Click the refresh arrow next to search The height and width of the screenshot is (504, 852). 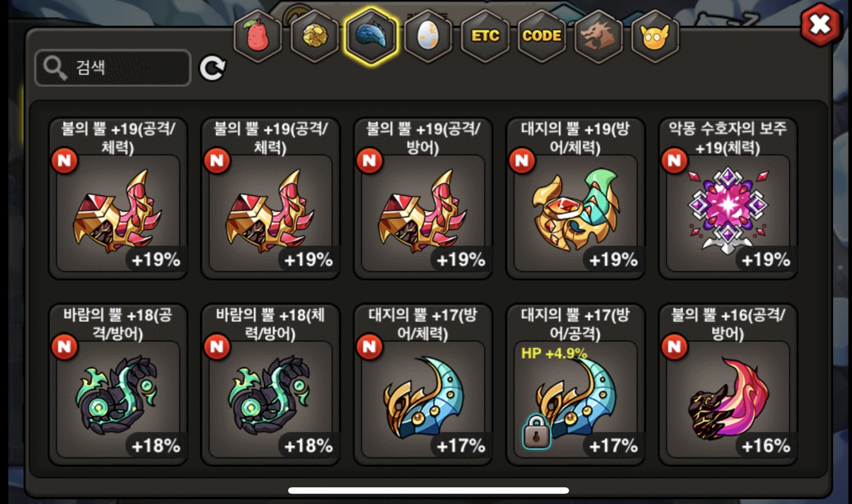[x=212, y=68]
